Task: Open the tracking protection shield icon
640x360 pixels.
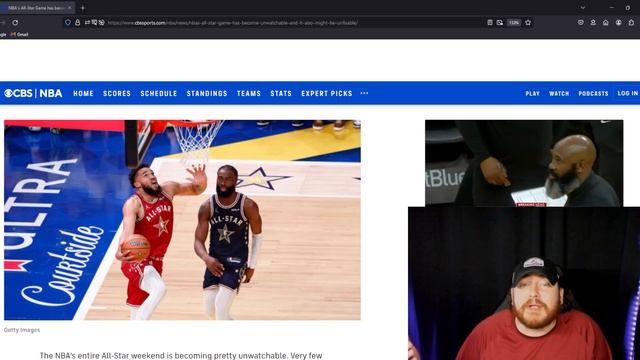Action: click(x=68, y=23)
